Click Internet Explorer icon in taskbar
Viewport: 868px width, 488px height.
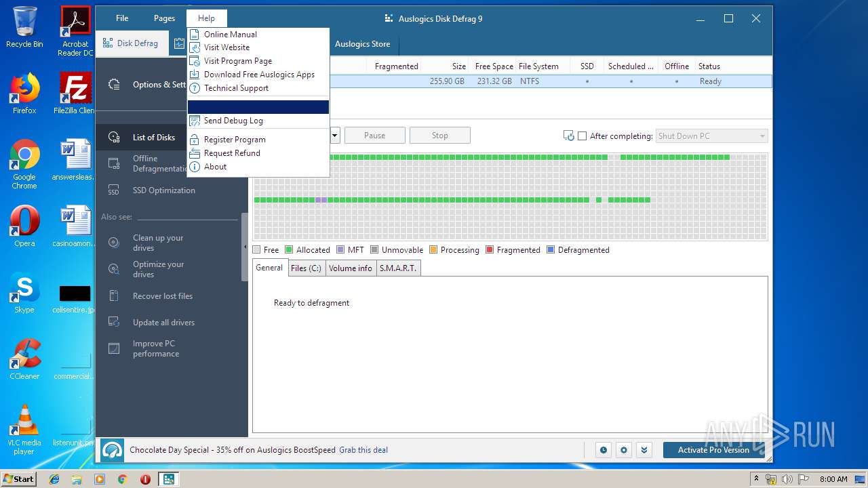(54, 479)
